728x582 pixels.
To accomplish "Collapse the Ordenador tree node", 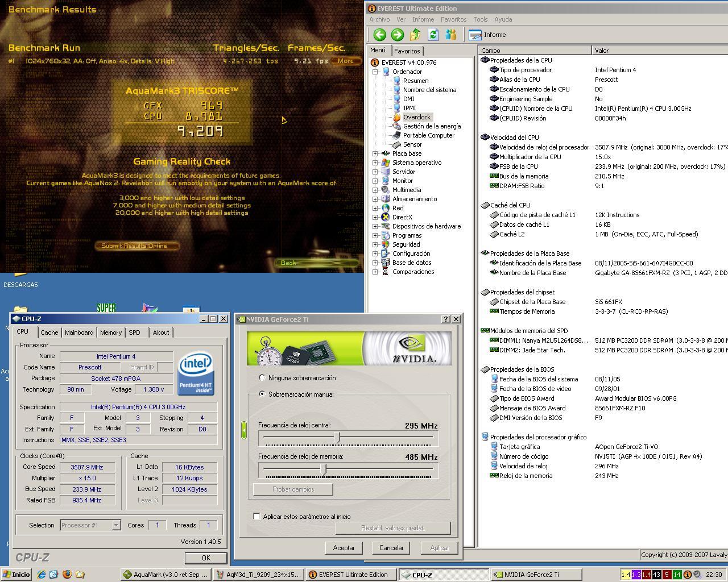I will coord(375,72).
